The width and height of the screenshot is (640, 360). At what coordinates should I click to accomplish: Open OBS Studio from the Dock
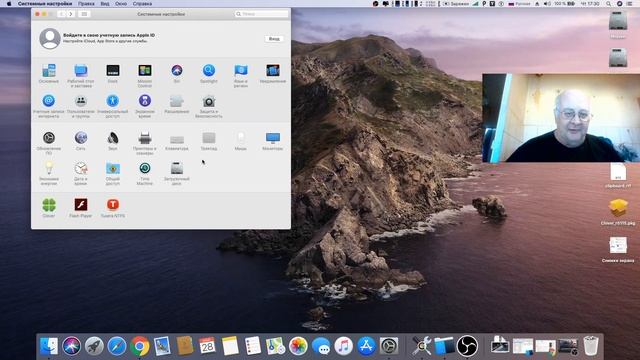click(x=467, y=346)
